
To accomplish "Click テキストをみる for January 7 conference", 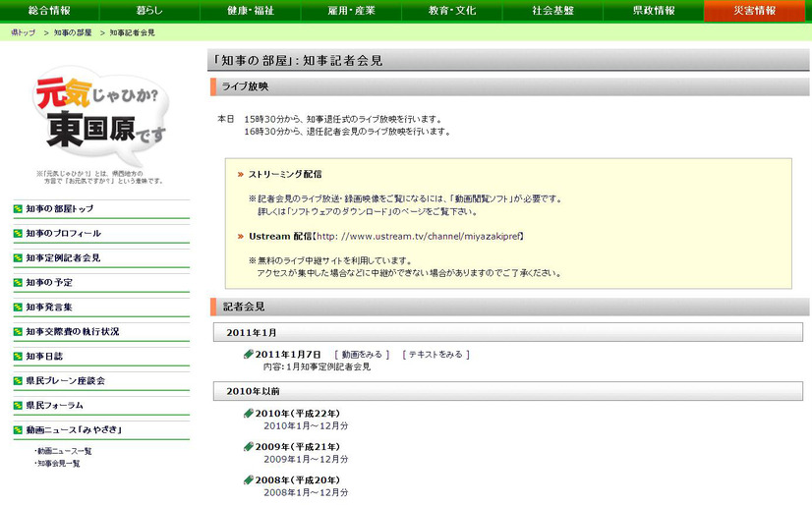I will pos(435,354).
